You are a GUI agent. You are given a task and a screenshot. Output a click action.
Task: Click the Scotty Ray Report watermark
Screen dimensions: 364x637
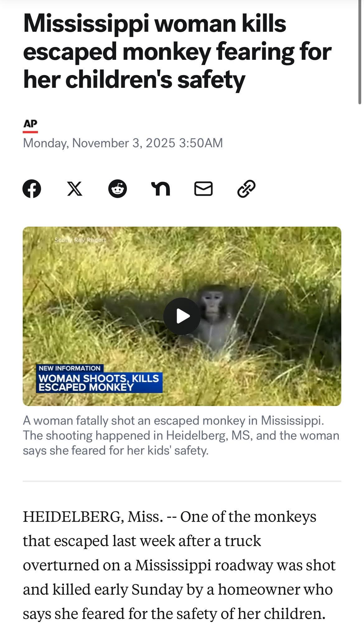click(80, 240)
